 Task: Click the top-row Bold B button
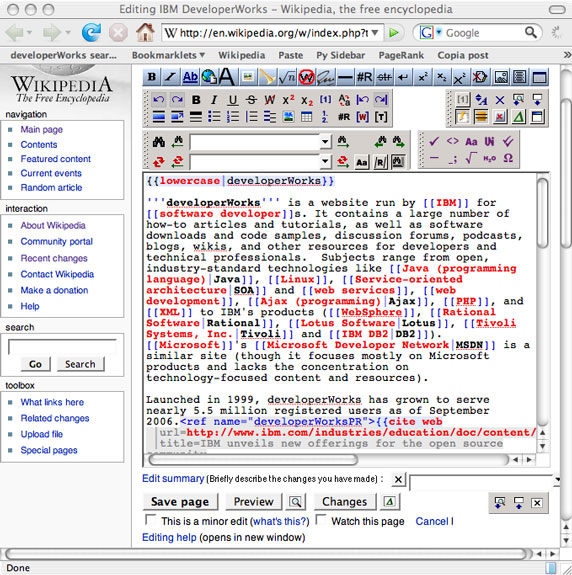pos(151,77)
